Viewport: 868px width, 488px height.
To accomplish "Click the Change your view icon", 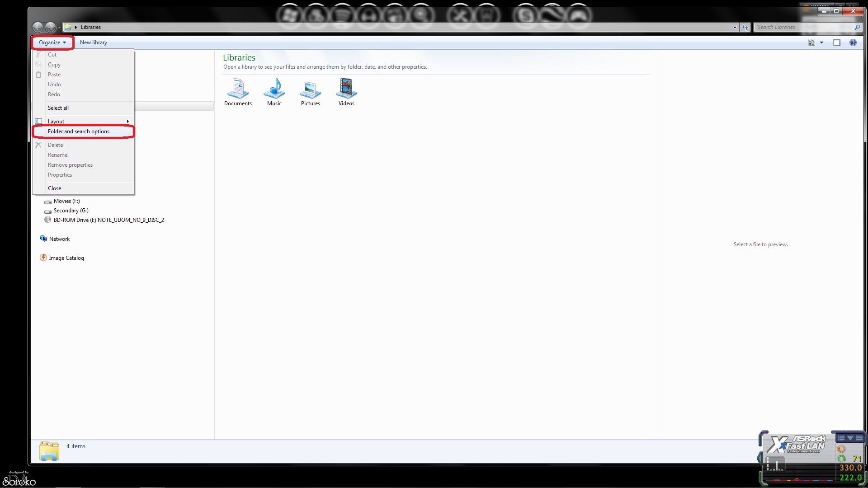I will point(811,42).
